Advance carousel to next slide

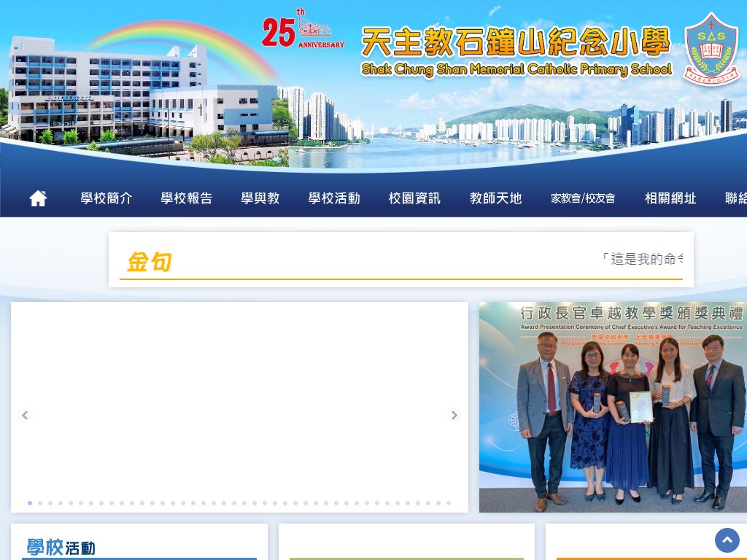454,415
